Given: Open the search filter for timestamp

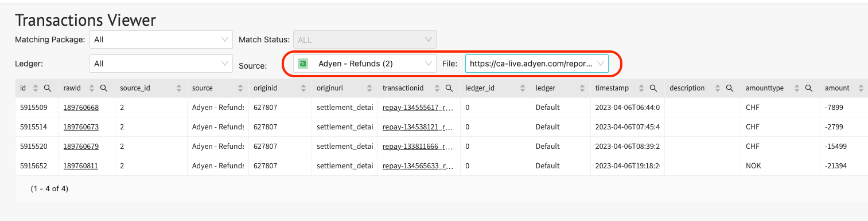Looking at the screenshot, I should (653, 88).
